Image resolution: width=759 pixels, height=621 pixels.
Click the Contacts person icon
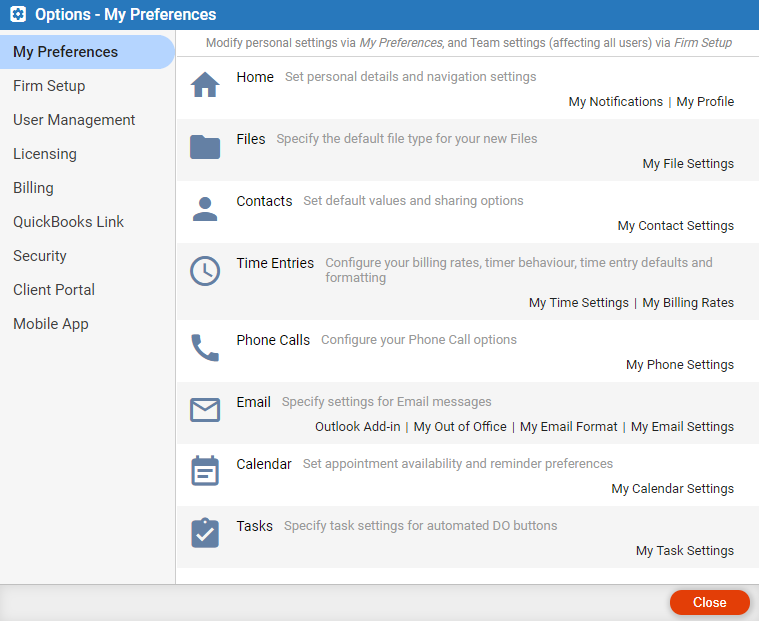click(205, 209)
